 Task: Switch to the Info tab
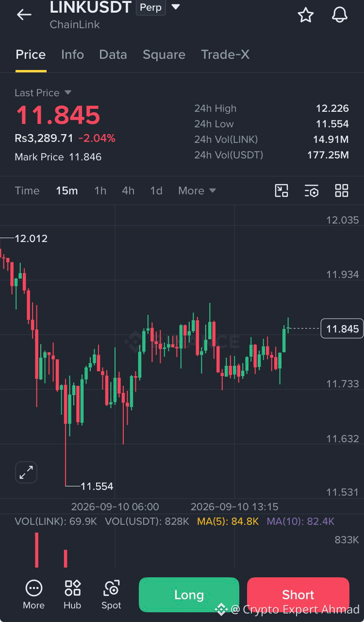point(72,54)
